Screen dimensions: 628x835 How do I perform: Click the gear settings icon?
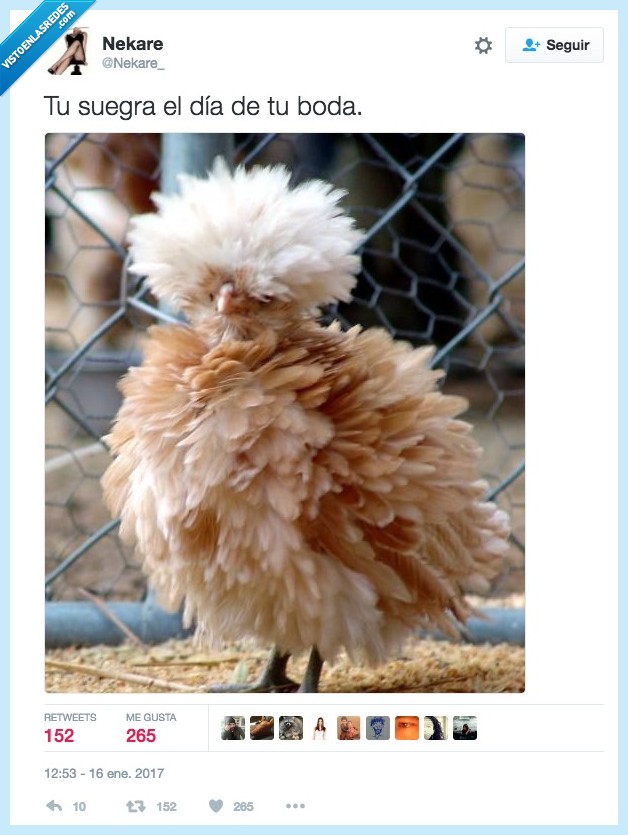coord(483,45)
